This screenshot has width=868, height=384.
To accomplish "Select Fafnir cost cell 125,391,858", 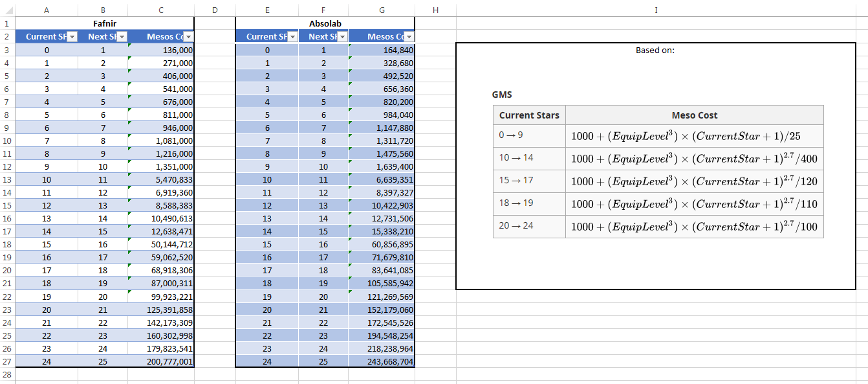I will click(161, 310).
